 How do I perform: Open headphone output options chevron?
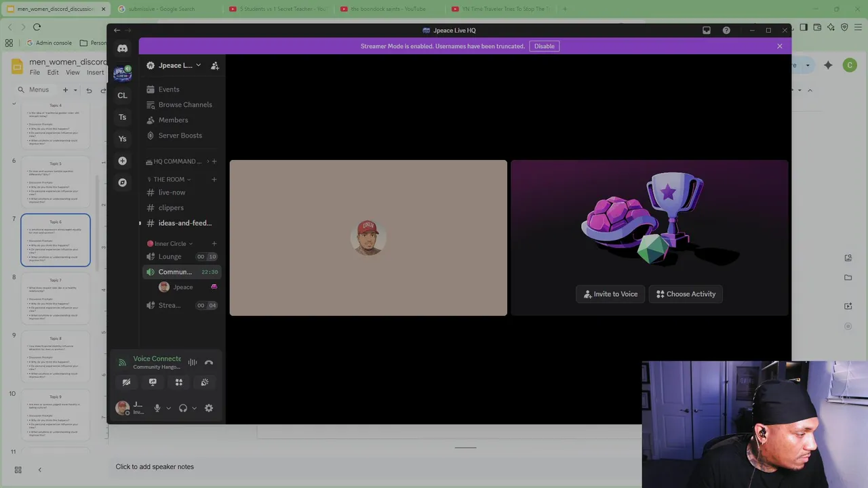(194, 408)
